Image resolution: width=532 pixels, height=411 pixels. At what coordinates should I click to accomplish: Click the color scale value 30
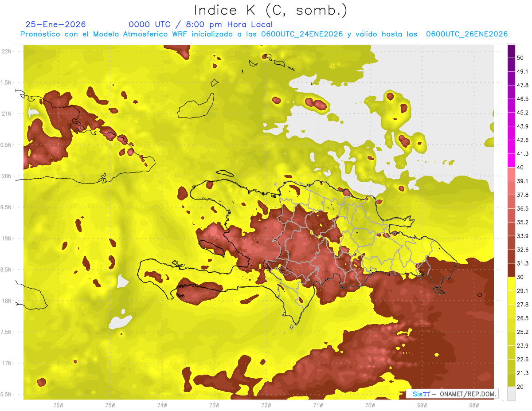520,277
